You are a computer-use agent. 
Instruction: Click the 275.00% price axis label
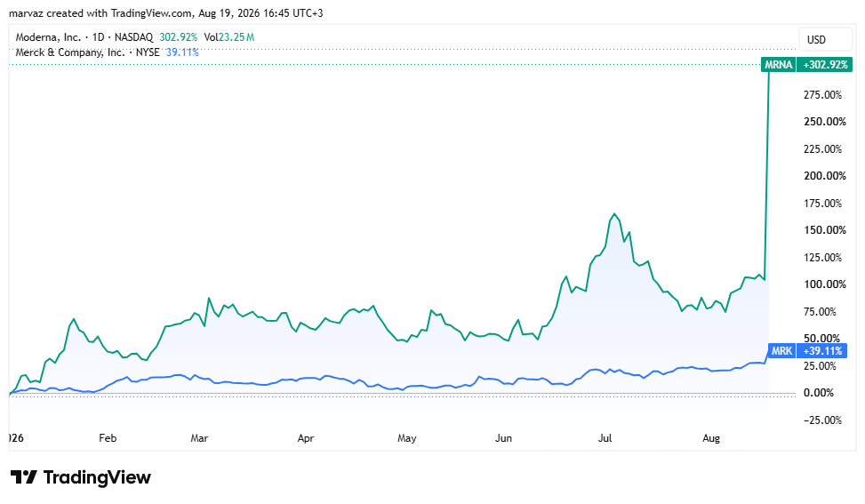click(x=823, y=95)
